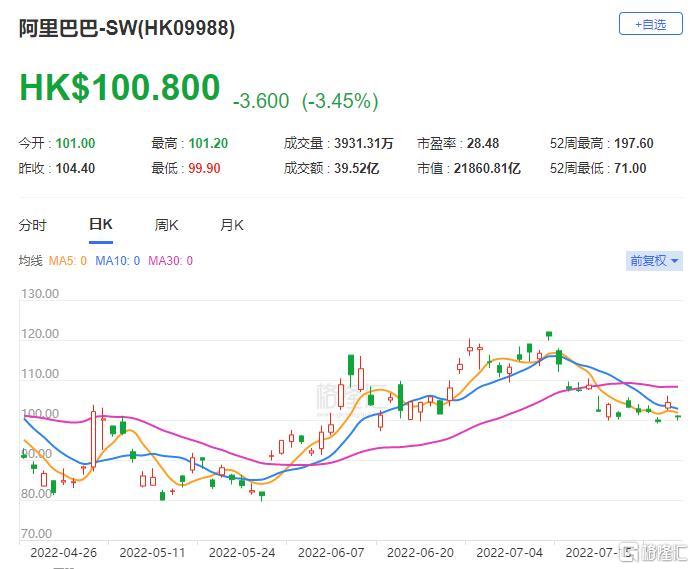694x569 pixels.
Task: Click the 2022-05-24 date axis label
Action: tap(242, 552)
